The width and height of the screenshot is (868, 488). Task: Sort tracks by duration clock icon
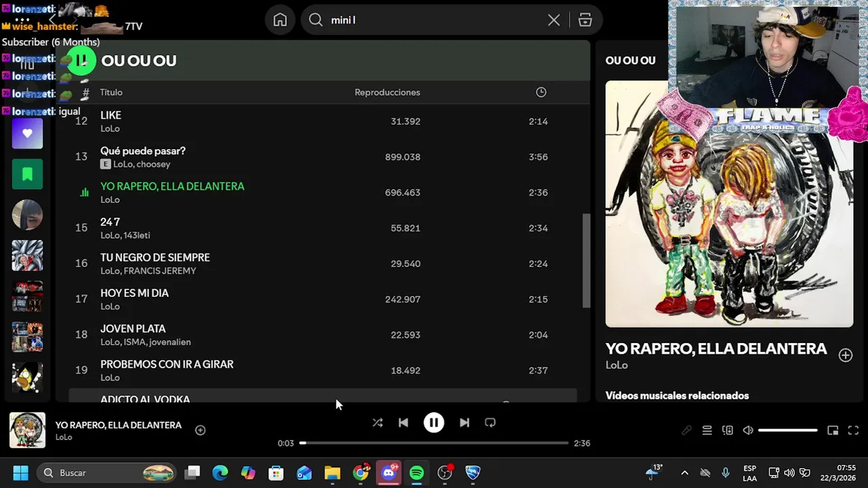pos(541,92)
